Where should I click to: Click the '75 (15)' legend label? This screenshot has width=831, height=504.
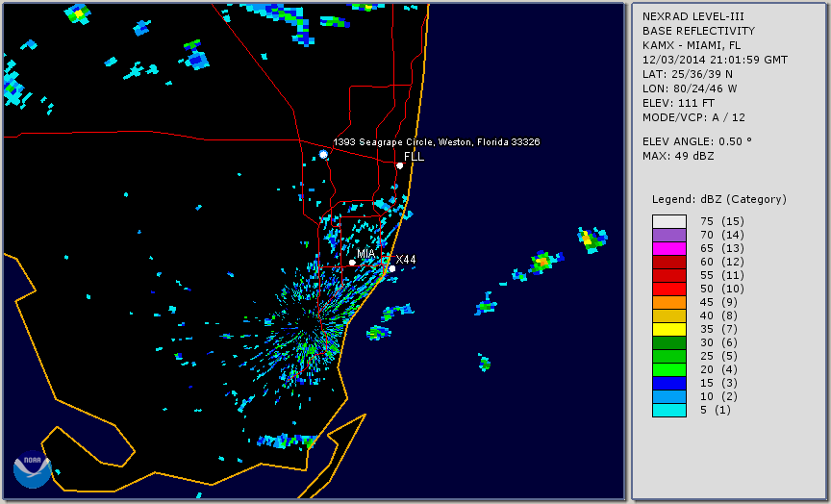click(721, 221)
